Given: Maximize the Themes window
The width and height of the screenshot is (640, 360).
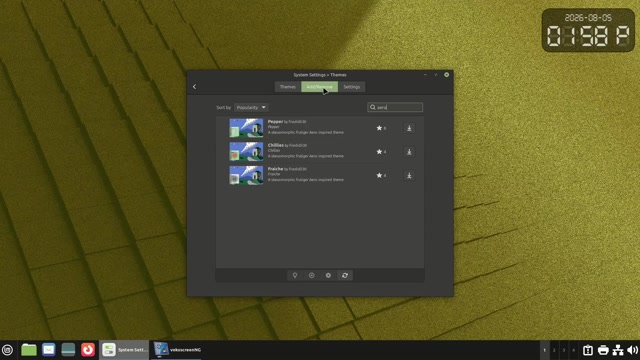Looking at the screenshot, I should click(x=436, y=75).
